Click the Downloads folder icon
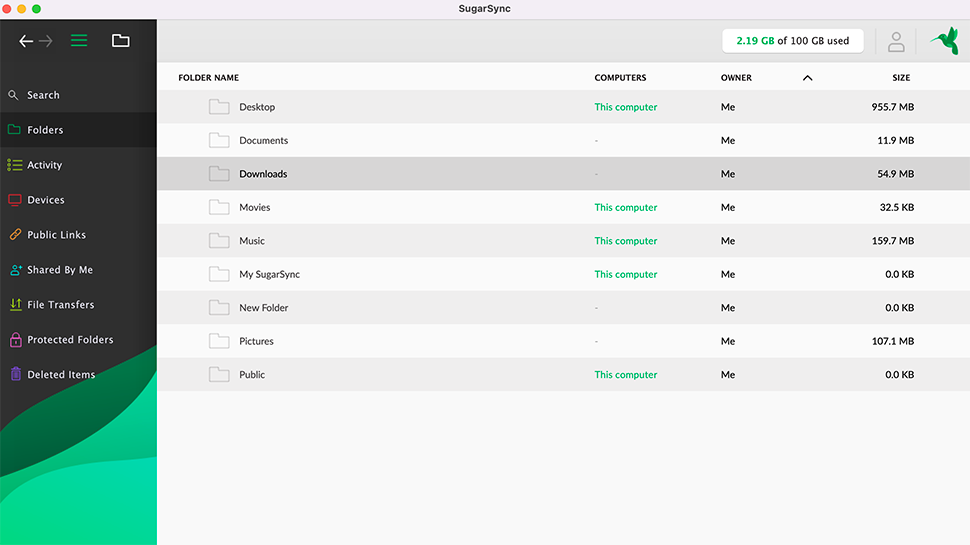970x545 pixels. coord(219,173)
